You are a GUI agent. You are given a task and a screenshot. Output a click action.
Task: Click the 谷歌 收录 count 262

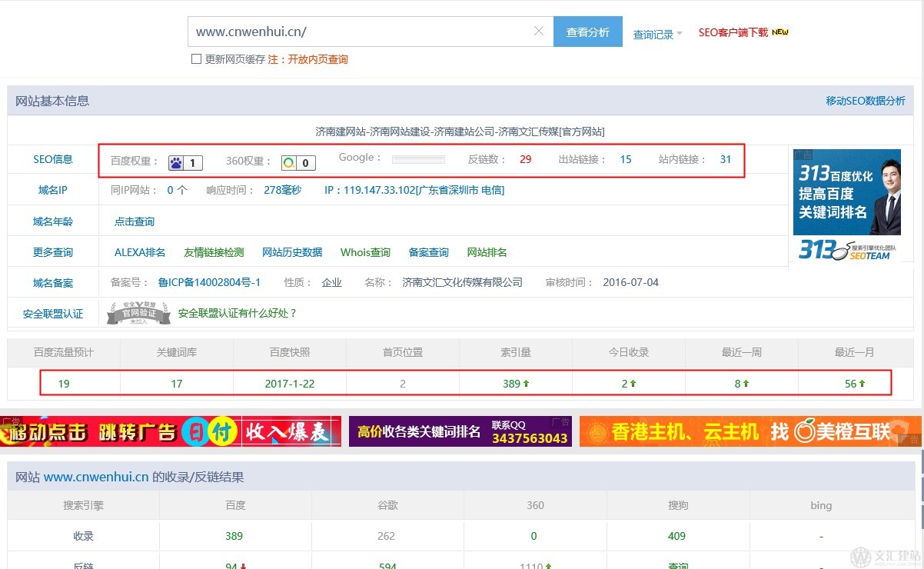tap(386, 536)
